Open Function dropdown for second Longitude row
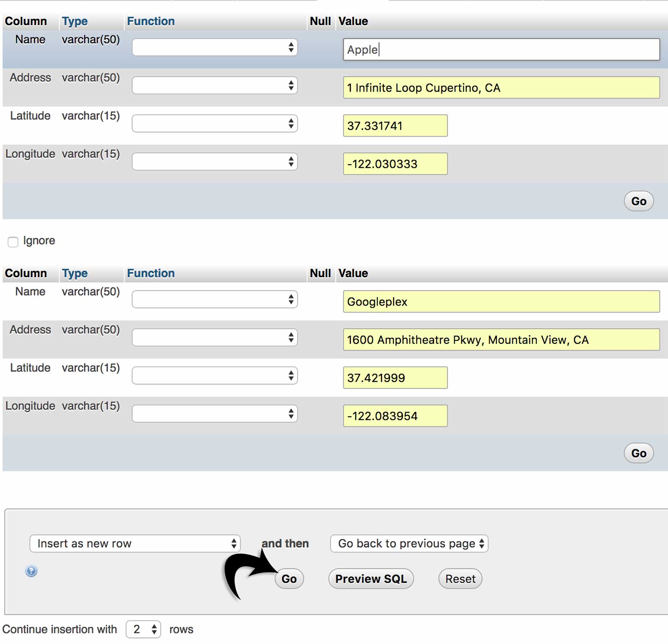This screenshot has width=668, height=644. pos(215,414)
